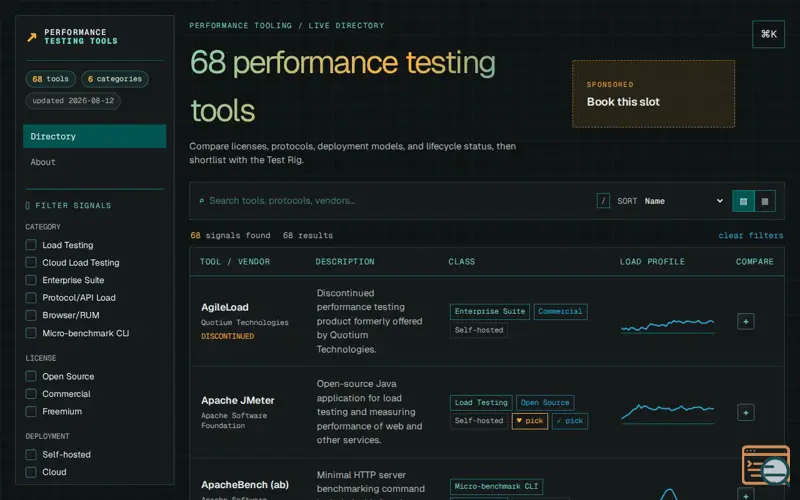Click the COMPARE column header
This screenshot has height=500, width=800.
pos(755,262)
